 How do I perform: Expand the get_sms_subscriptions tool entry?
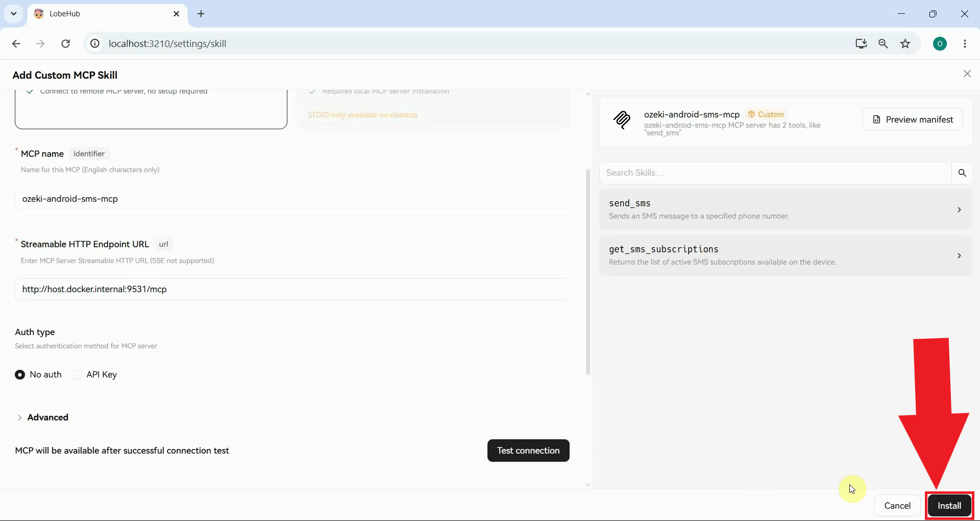[786, 255]
